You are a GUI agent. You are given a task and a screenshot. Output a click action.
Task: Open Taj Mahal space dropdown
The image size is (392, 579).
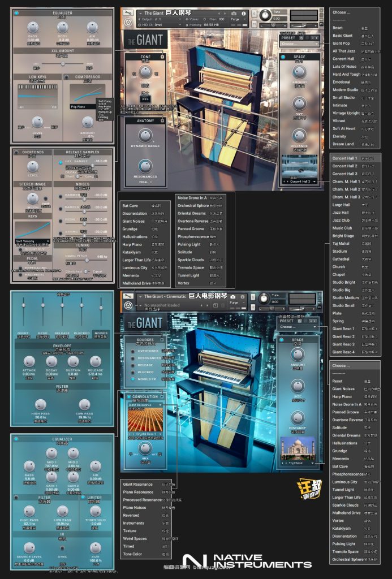pos(298,463)
